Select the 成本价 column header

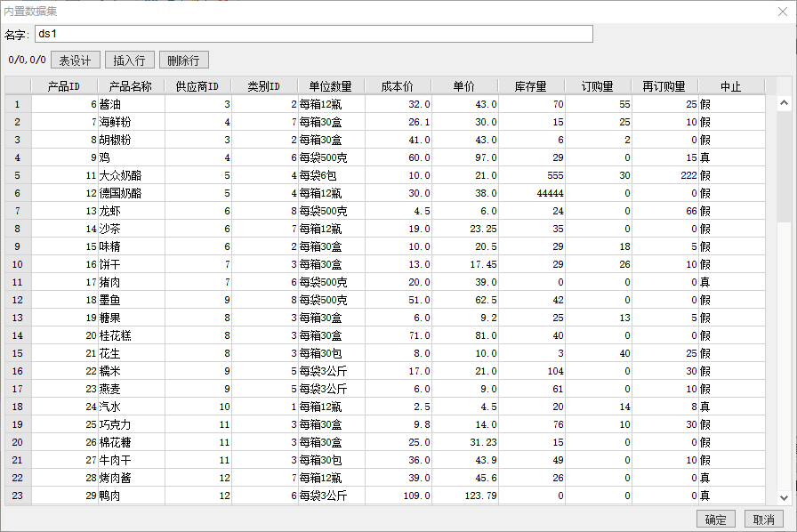398,86
